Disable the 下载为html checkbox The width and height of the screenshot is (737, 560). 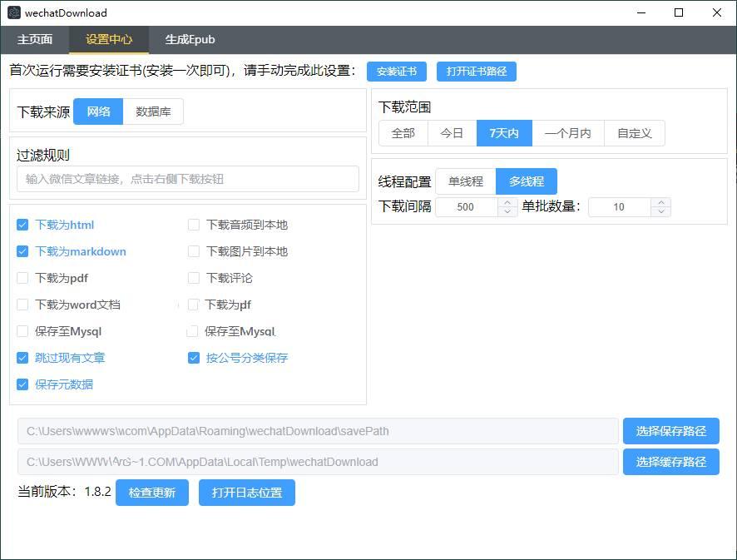point(22,225)
